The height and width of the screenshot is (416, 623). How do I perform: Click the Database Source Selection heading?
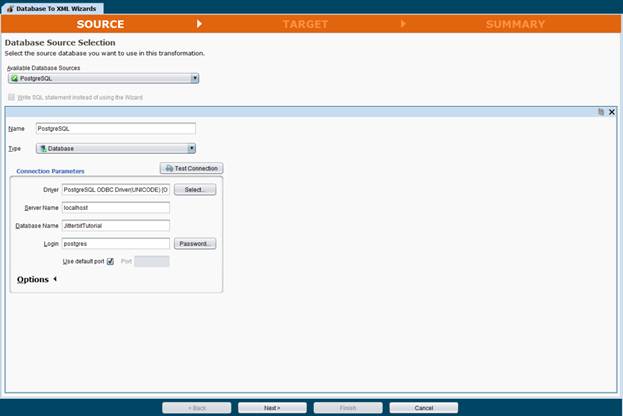(60, 43)
